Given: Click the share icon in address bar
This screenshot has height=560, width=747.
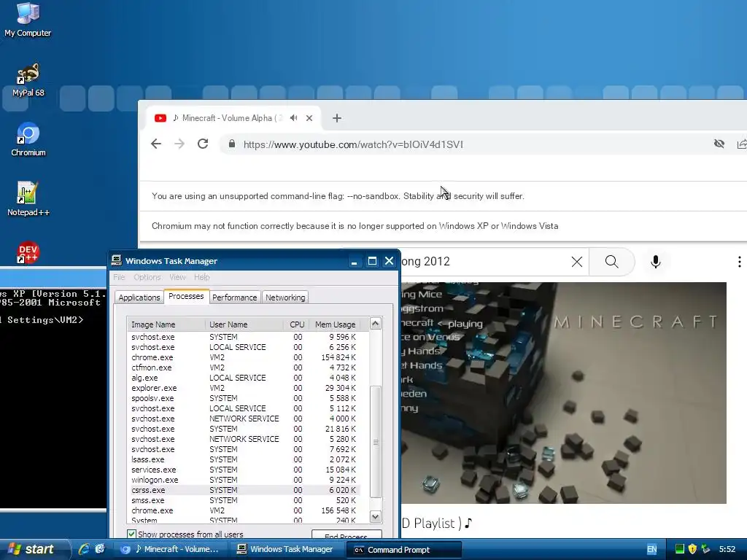Looking at the screenshot, I should (741, 144).
